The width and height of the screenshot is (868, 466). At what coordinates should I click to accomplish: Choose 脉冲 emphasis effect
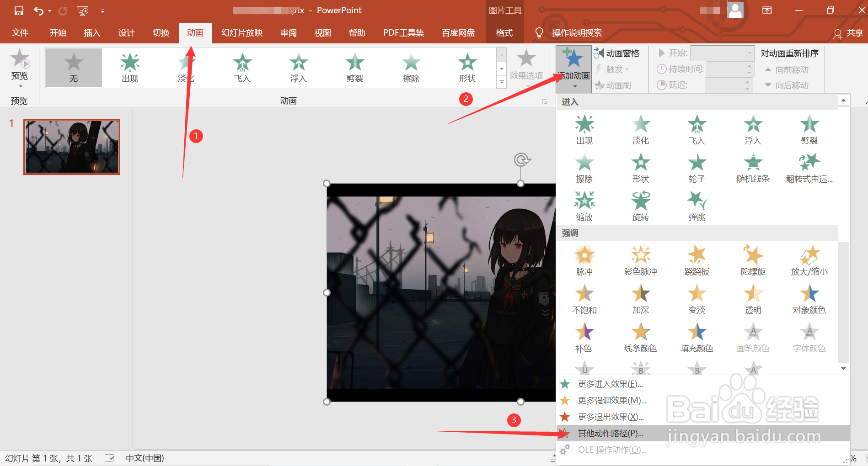coord(584,261)
